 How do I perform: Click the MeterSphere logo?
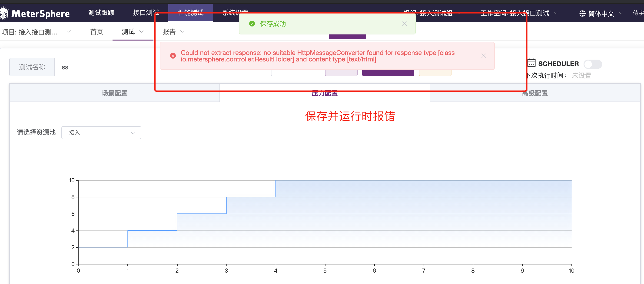point(35,13)
